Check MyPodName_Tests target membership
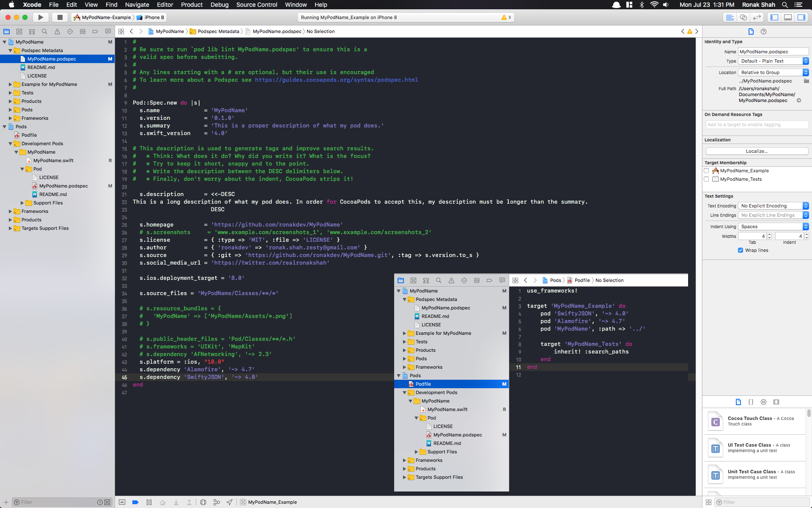This screenshot has height=508, width=812. pos(706,179)
